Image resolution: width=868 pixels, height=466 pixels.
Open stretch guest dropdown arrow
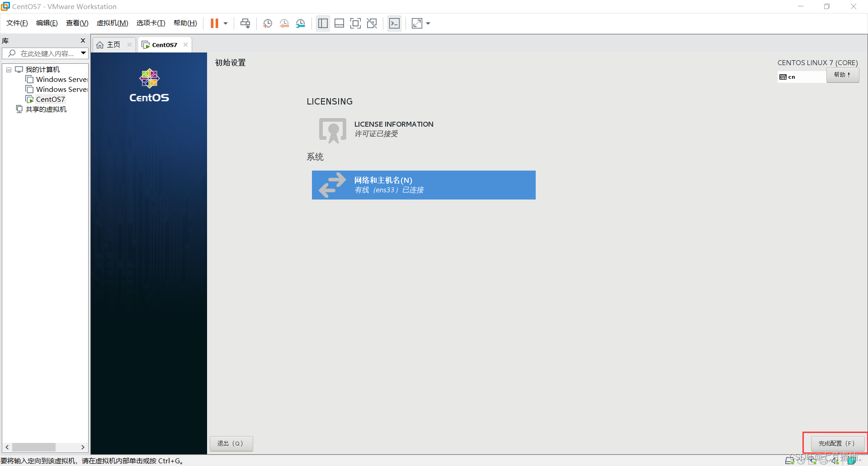428,24
